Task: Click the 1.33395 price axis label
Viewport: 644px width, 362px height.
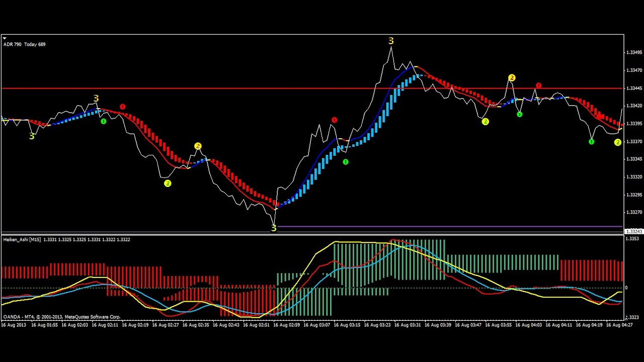Action: (634, 123)
